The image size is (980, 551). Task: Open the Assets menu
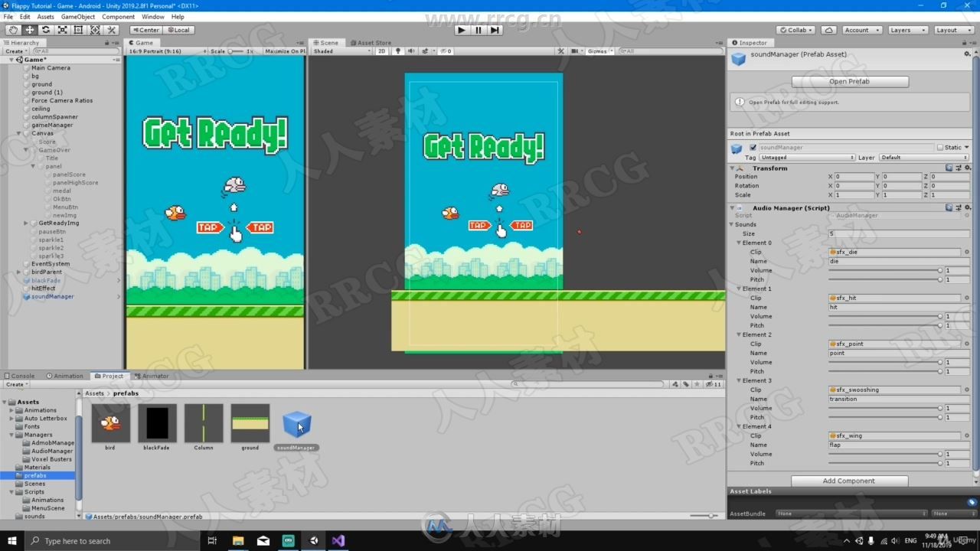pos(46,17)
